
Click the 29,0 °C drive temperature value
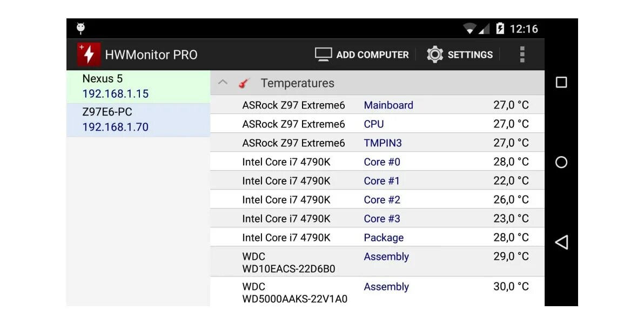coord(511,256)
